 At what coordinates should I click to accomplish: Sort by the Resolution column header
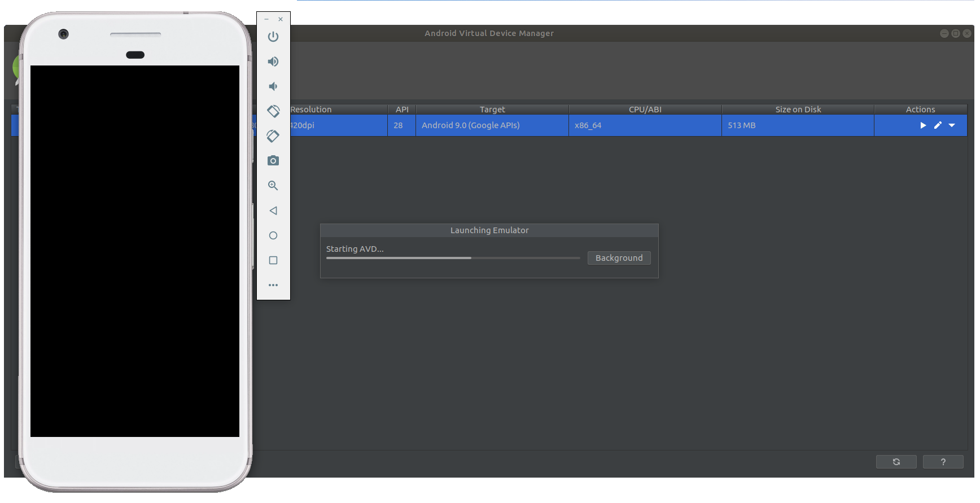tap(311, 110)
